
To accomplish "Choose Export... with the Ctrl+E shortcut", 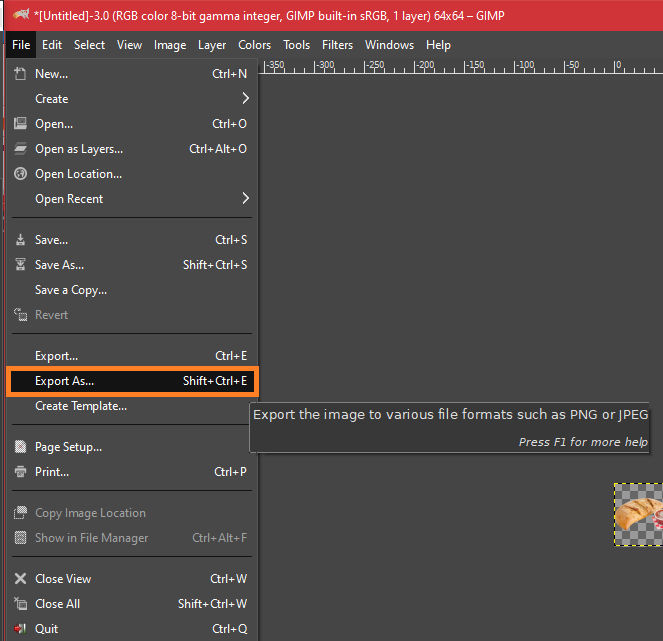I will (132, 356).
